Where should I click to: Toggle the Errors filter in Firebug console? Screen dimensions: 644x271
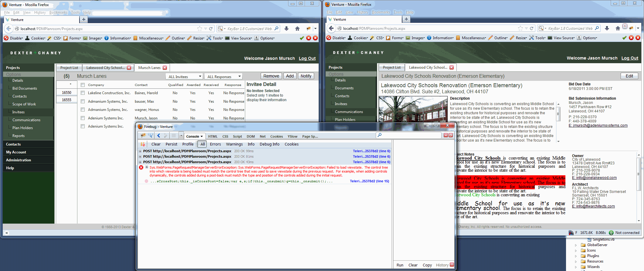(x=215, y=144)
